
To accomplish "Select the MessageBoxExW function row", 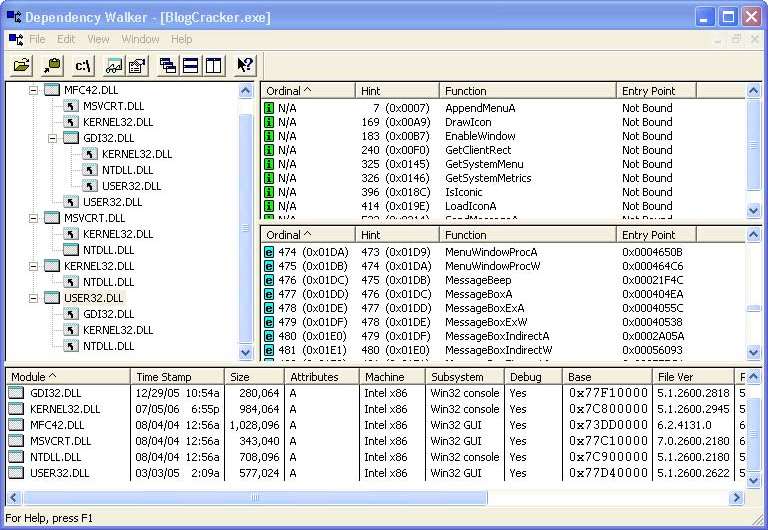I will pyautogui.click(x=504, y=322).
